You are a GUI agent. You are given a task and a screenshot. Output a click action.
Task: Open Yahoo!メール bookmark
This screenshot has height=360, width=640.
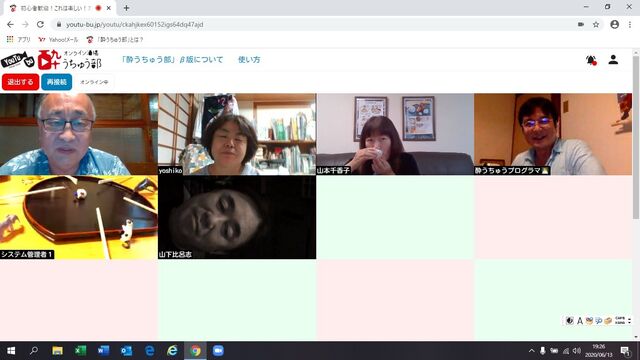(58, 40)
